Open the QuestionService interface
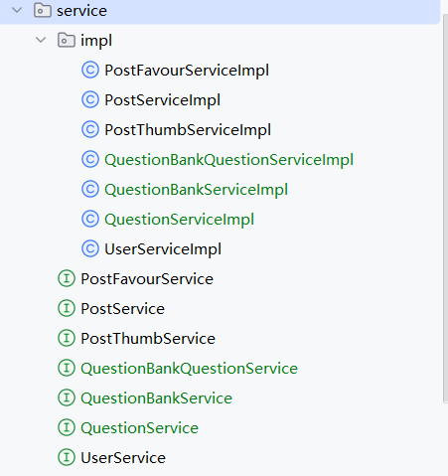The width and height of the screenshot is (448, 476). [x=139, y=428]
